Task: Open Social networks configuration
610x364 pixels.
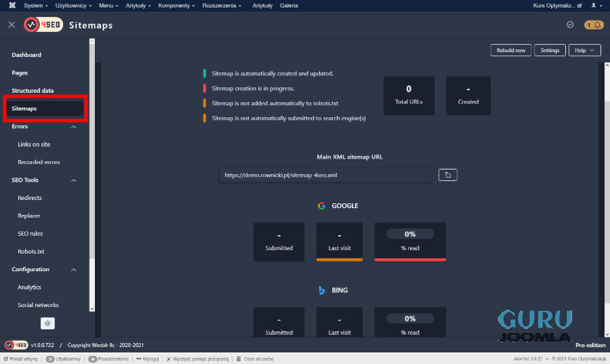Action: click(x=38, y=305)
